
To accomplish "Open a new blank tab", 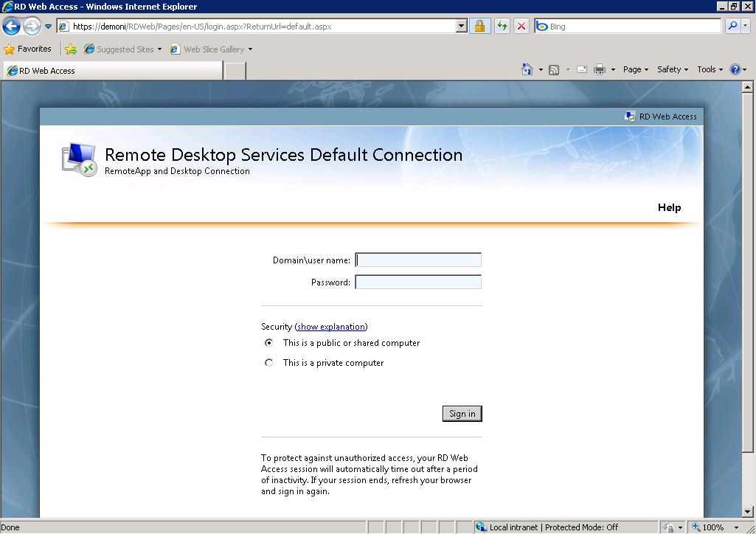I will click(x=235, y=70).
